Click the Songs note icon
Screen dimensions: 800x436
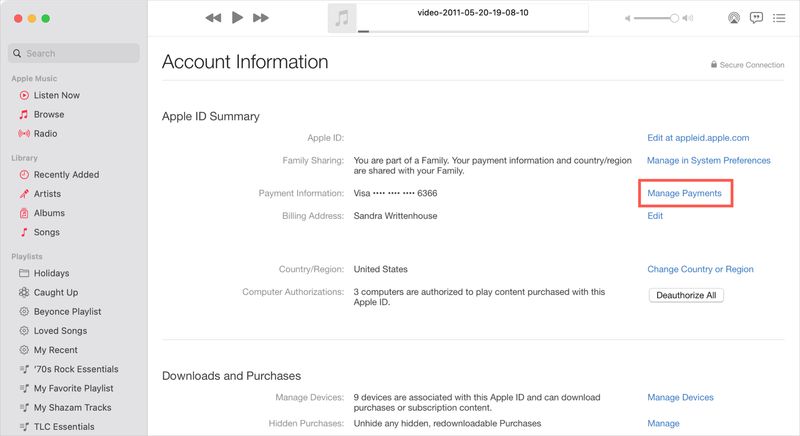24,232
